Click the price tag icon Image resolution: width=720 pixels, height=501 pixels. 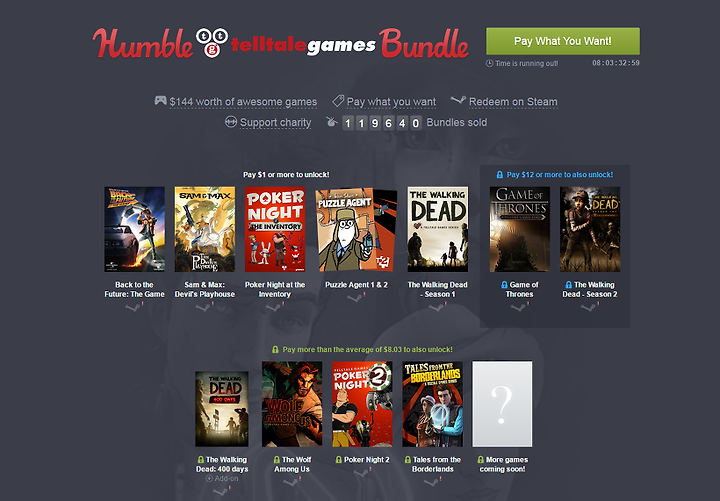coord(338,101)
